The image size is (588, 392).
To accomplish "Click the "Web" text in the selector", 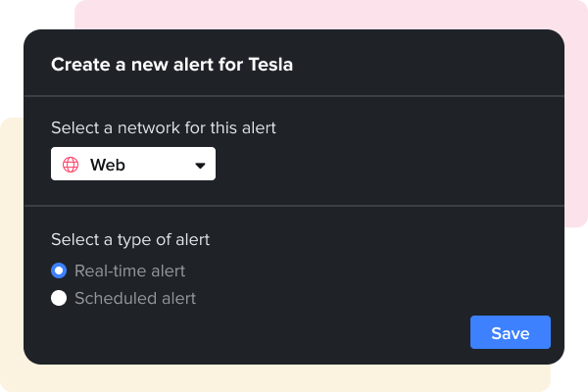I will click(108, 165).
